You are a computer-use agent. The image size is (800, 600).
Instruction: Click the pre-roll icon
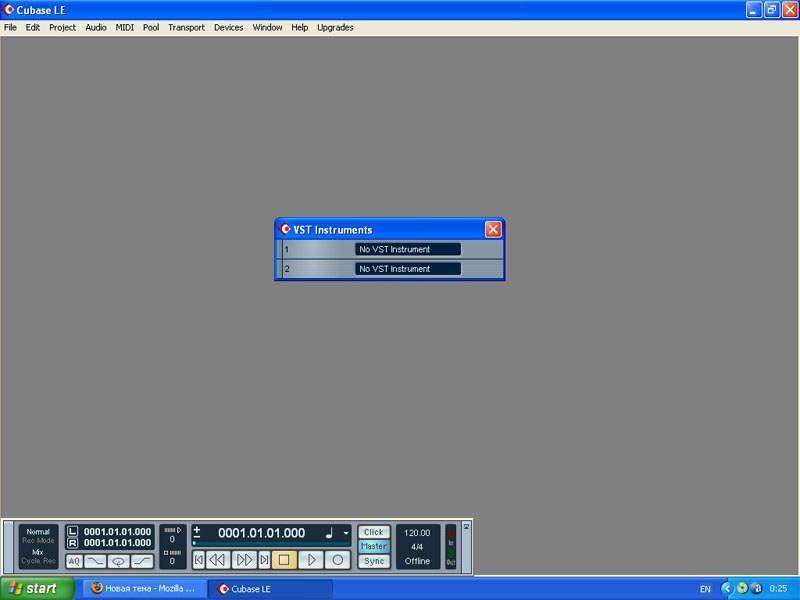coord(172,530)
